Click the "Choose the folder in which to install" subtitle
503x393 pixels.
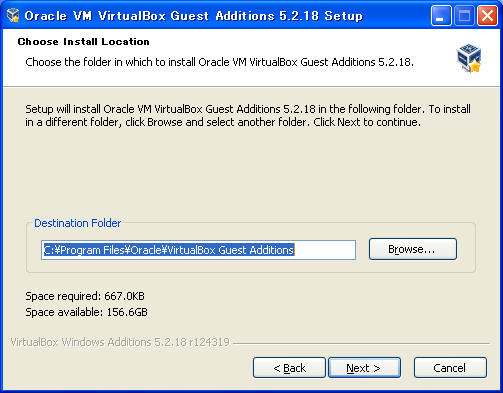point(220,62)
